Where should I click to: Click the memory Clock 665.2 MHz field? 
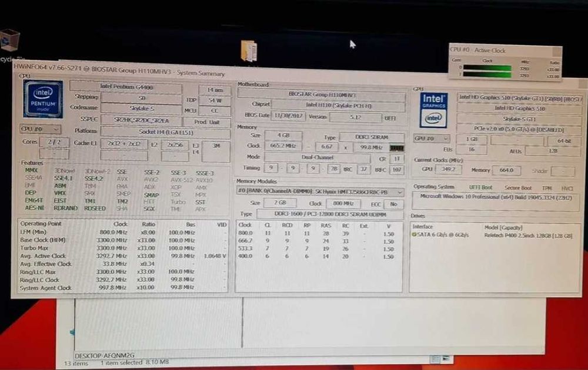pos(283,146)
